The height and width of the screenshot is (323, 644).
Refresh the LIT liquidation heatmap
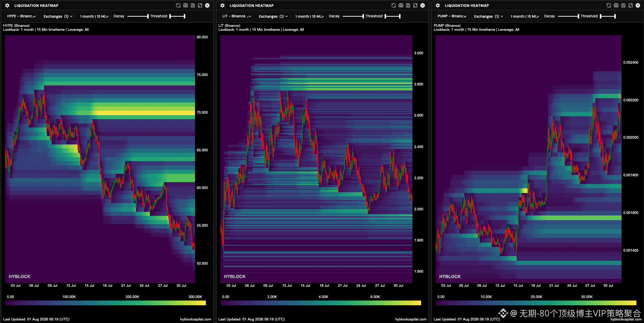pyautogui.click(x=394, y=5)
